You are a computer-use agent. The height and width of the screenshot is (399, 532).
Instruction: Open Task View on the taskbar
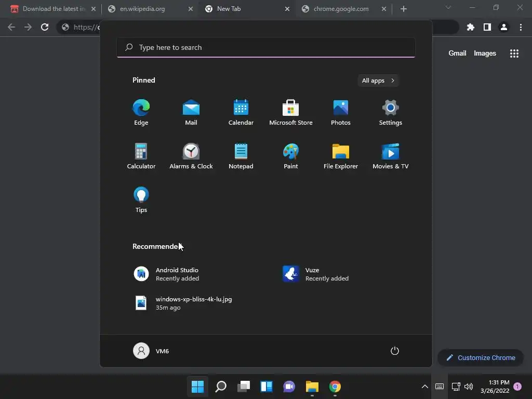[244, 386]
